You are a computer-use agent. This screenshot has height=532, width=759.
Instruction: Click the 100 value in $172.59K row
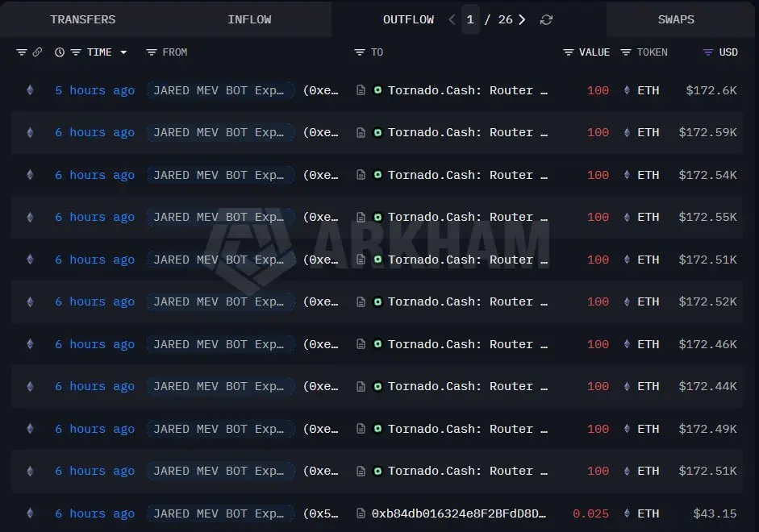click(598, 132)
